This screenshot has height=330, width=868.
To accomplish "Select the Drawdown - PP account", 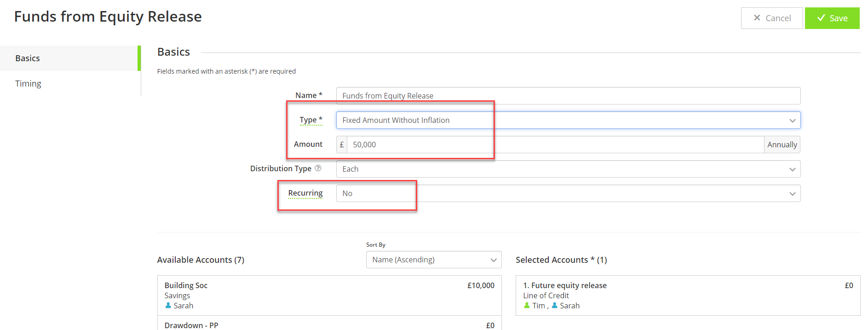I will pyautogui.click(x=329, y=324).
